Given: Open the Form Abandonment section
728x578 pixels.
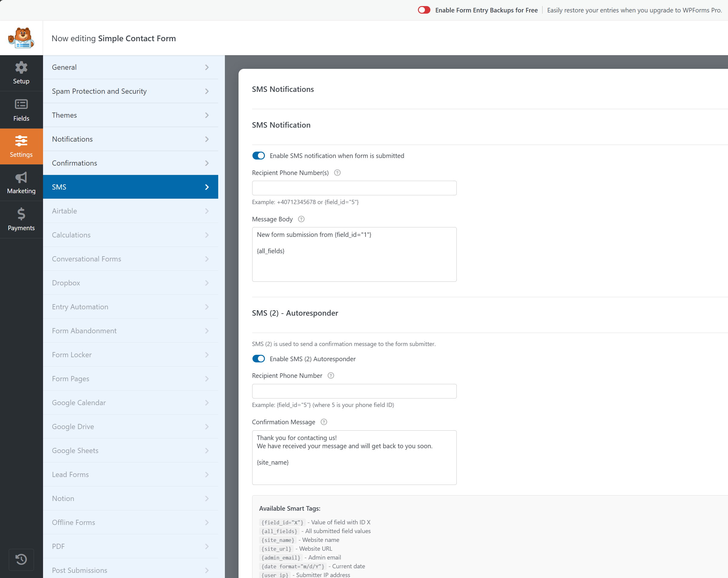Looking at the screenshot, I should [131, 330].
